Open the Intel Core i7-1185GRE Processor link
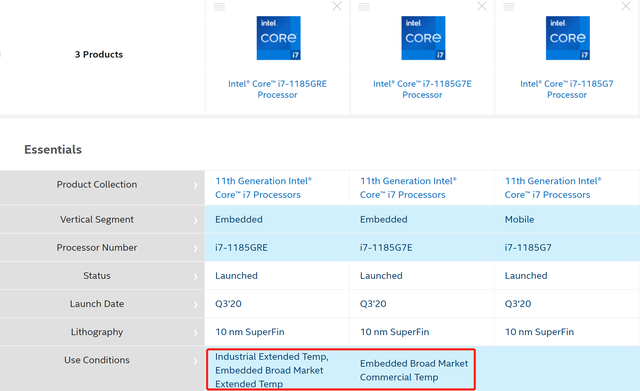The width and height of the screenshot is (640, 391). point(278,89)
